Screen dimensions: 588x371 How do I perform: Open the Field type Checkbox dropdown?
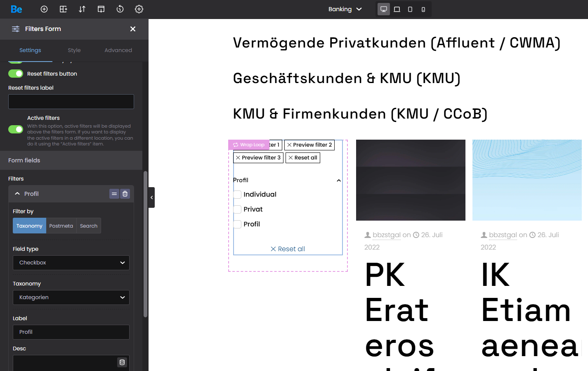pos(71,263)
